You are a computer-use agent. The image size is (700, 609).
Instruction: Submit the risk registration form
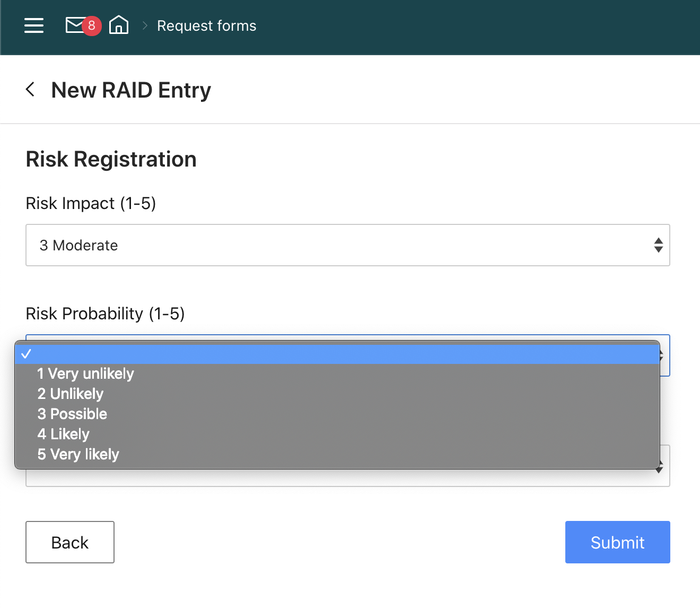[x=618, y=542]
